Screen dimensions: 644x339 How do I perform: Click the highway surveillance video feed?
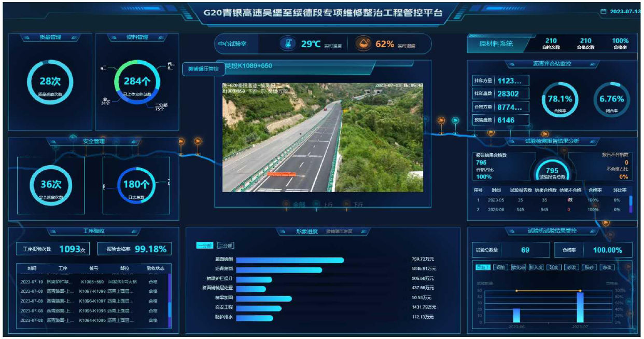point(323,137)
